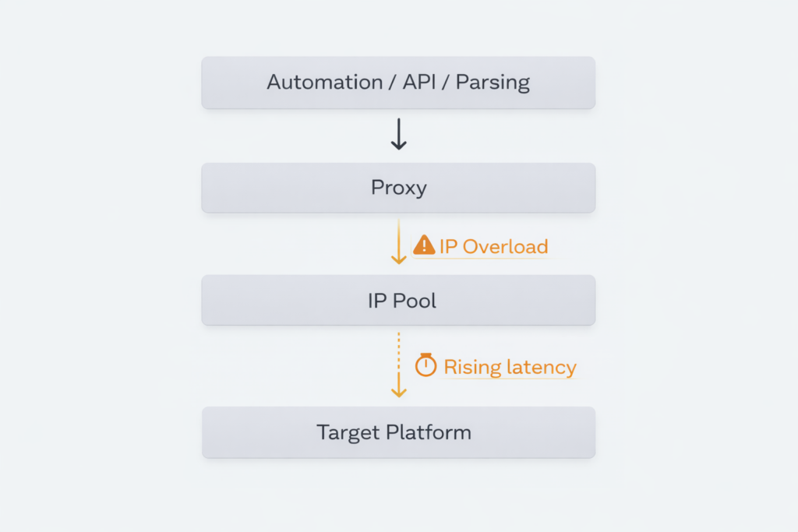This screenshot has height=532, width=798.
Task: Select the Target Platform box
Action: 398,432
